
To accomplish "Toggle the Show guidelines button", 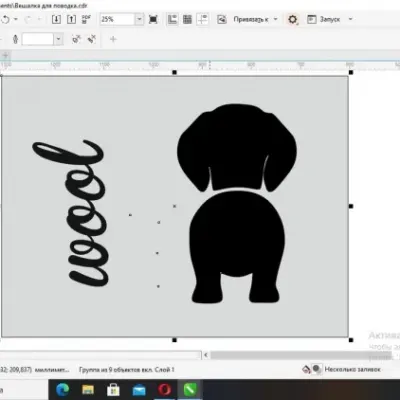I will click(203, 19).
